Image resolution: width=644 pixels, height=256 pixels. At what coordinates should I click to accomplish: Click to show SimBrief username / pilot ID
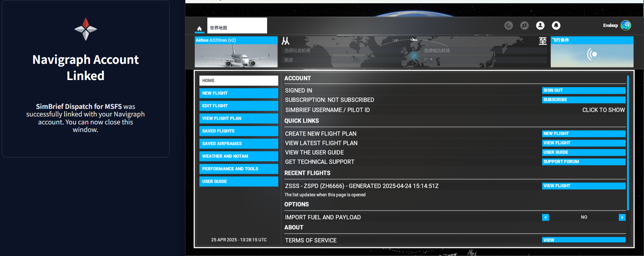coord(603,110)
